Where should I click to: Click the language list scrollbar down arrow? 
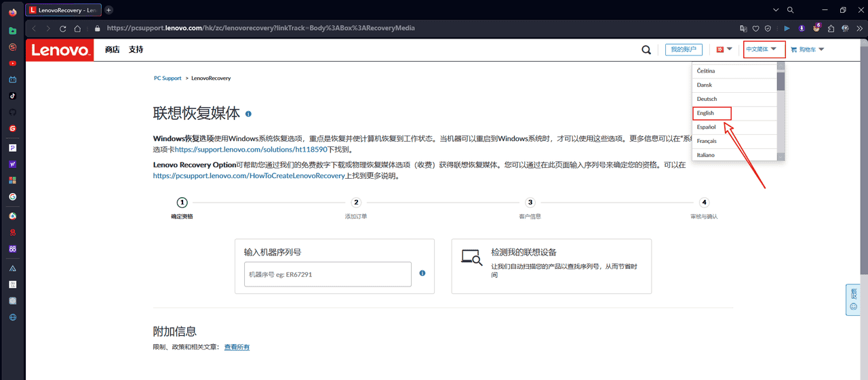(x=781, y=156)
